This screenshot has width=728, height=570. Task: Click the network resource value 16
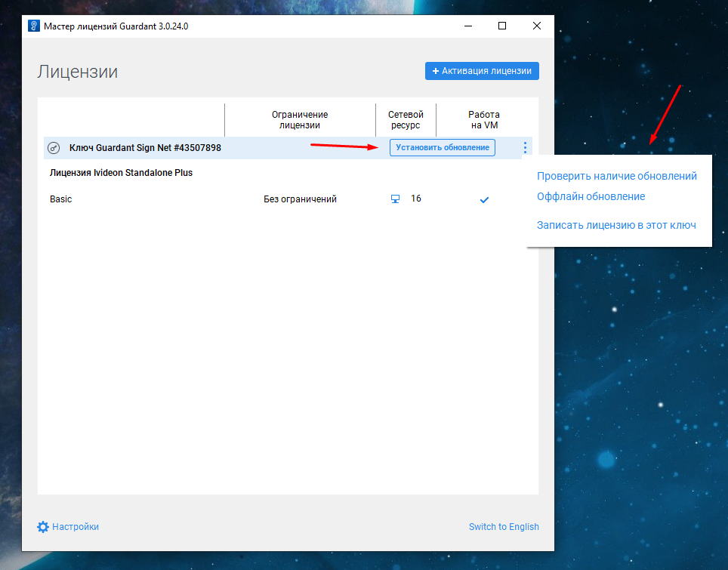416,199
